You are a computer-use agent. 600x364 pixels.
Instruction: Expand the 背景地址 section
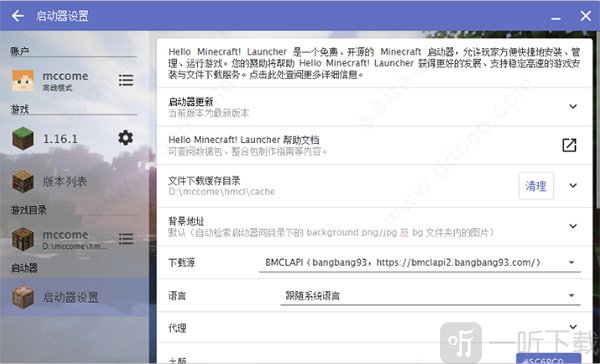coord(573,226)
